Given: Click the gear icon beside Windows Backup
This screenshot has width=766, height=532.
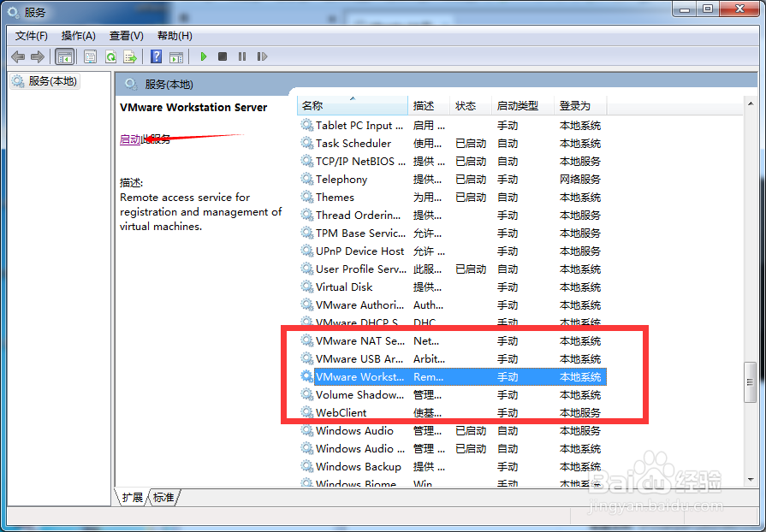Looking at the screenshot, I should pyautogui.click(x=306, y=467).
